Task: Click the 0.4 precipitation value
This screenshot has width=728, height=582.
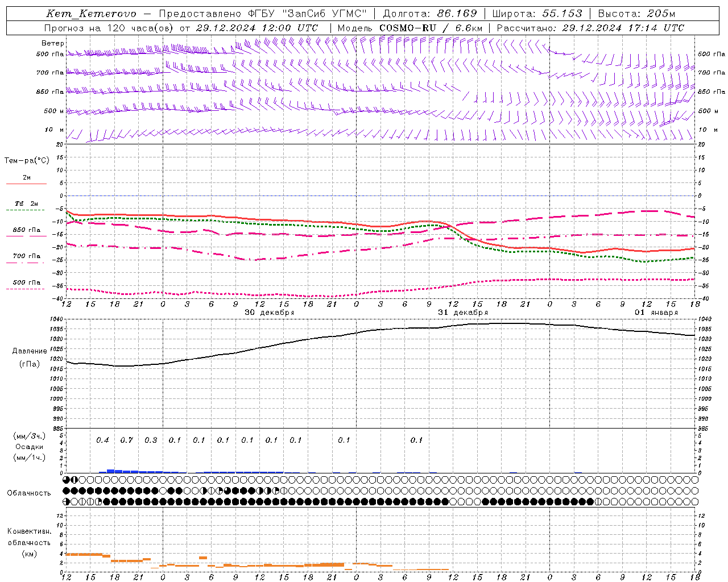Action: point(102,440)
